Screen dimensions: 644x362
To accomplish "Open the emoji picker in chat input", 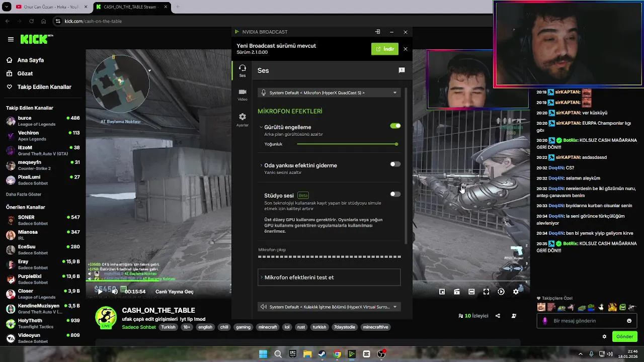I will click(629, 321).
